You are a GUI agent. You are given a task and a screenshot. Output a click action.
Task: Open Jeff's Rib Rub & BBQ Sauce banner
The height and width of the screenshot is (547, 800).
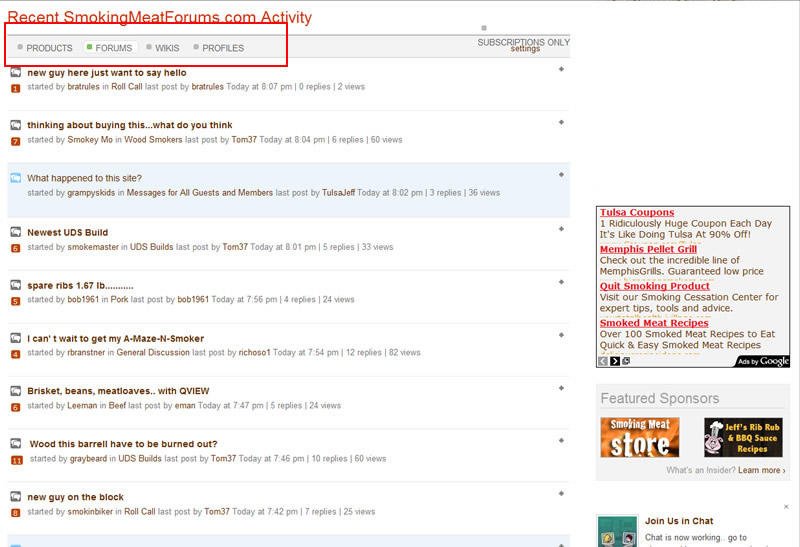[743, 438]
